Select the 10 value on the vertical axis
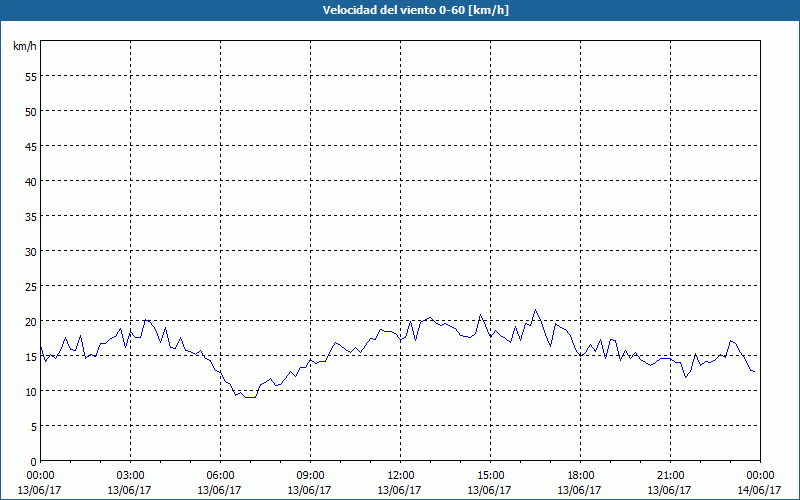This screenshot has height=500, width=800. pos(31,391)
